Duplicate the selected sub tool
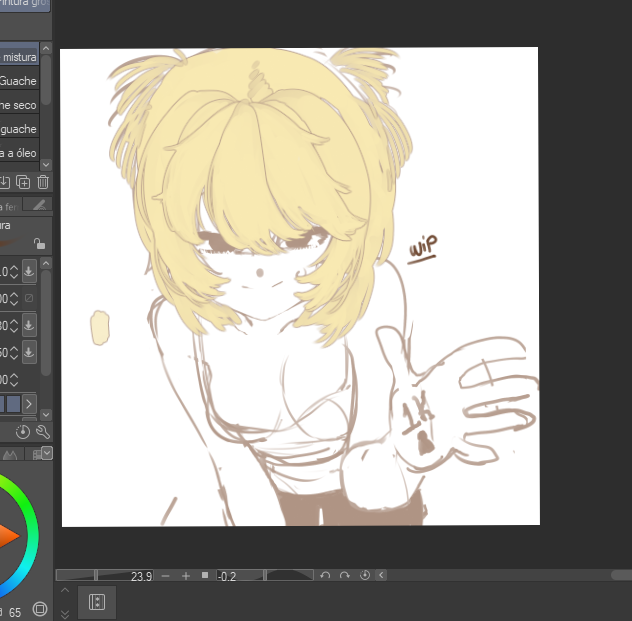 pyautogui.click(x=23, y=182)
